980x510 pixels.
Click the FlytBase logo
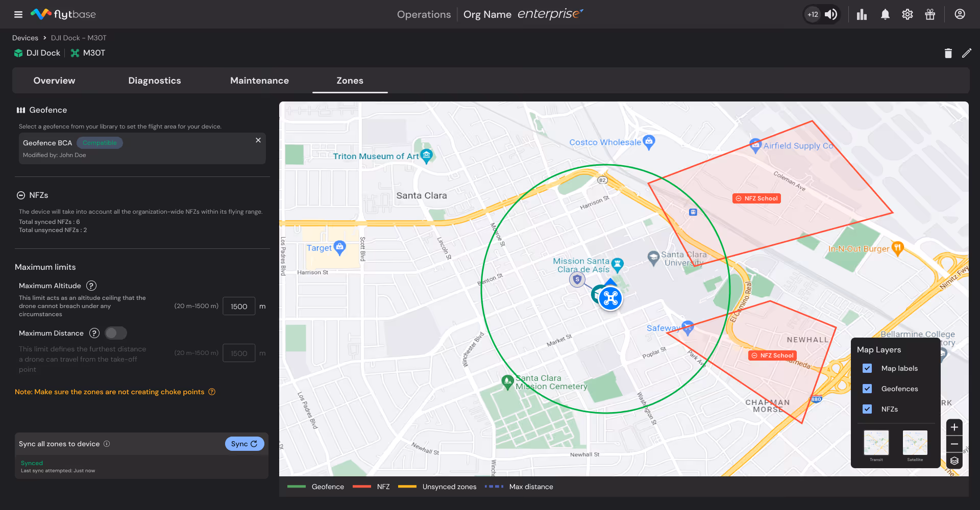coord(63,14)
